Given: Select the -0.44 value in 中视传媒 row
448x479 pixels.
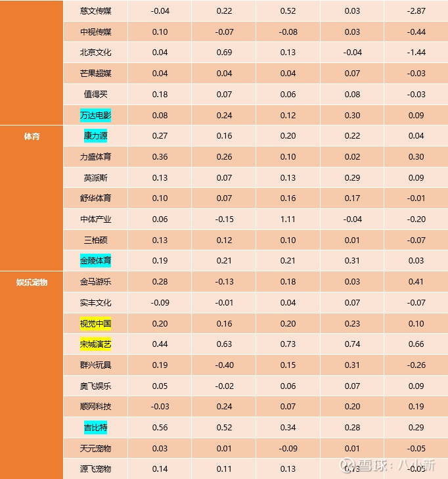Looking at the screenshot, I should (416, 32).
